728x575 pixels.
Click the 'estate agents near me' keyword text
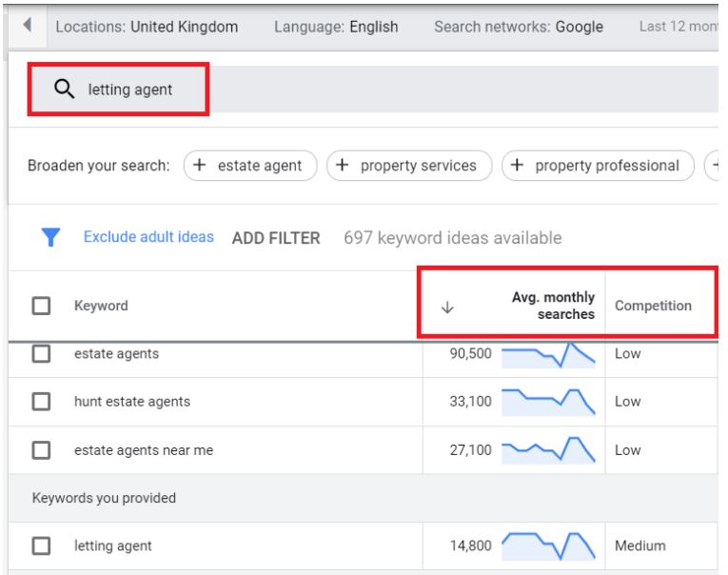144,450
